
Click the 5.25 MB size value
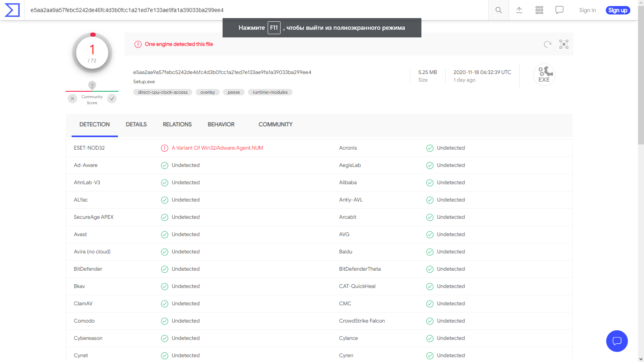coord(427,72)
